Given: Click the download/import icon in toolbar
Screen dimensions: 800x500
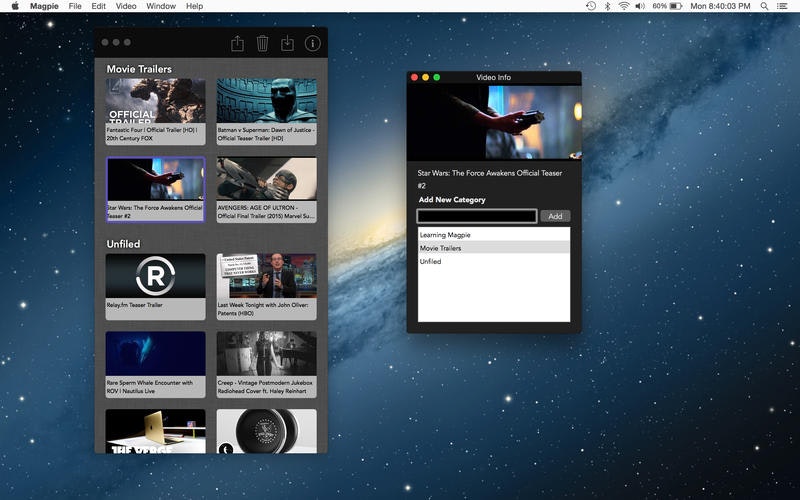Looking at the screenshot, I should (x=287, y=43).
